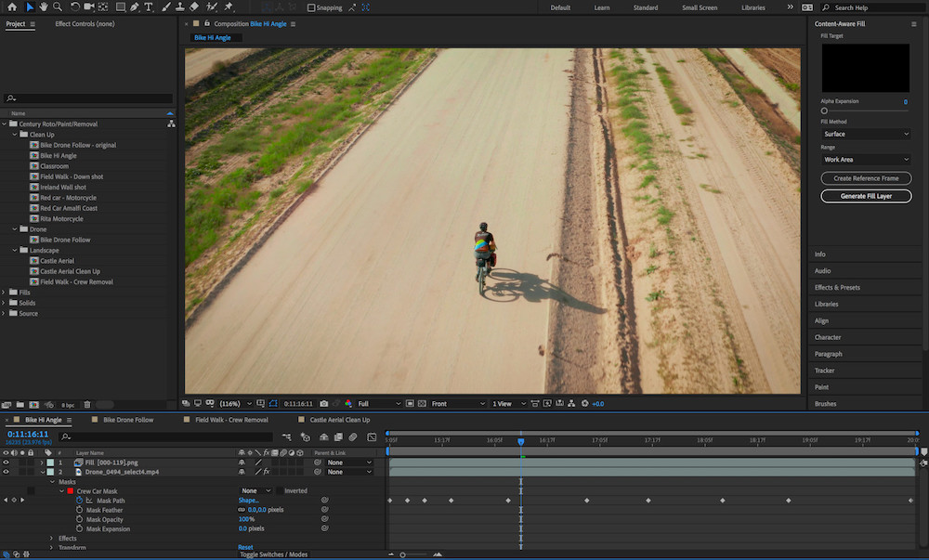Enable the Snapping checkbox

pos(311,7)
